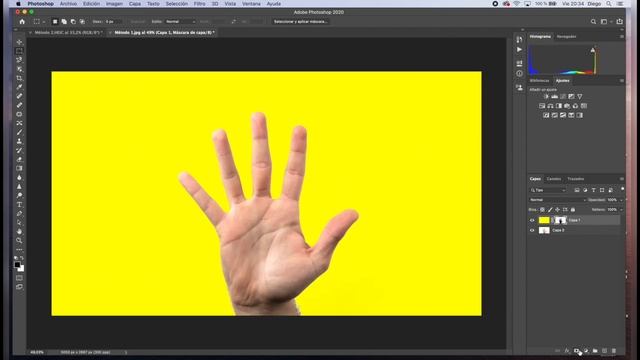
Task: Click the histogram cached data warning triangle
Action: click(x=593, y=50)
